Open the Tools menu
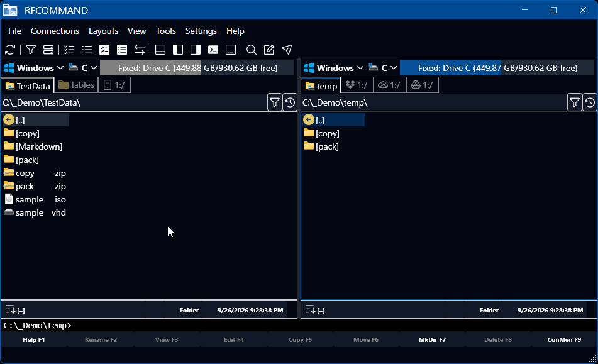 pos(166,31)
